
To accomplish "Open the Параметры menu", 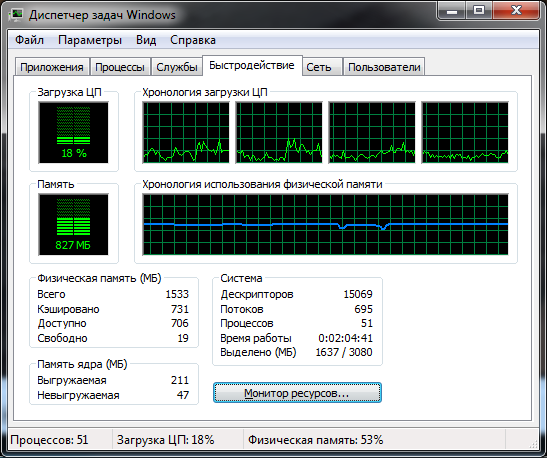I will [90, 40].
